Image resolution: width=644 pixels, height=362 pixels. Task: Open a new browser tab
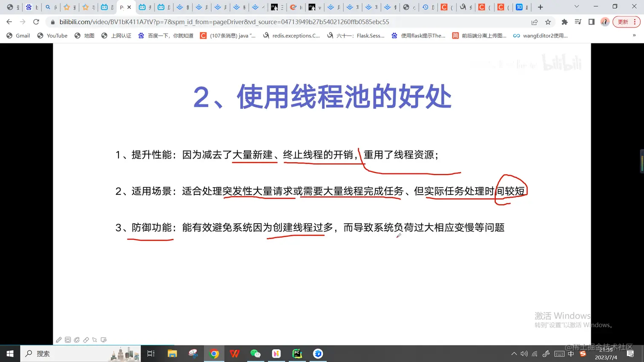[x=540, y=7]
